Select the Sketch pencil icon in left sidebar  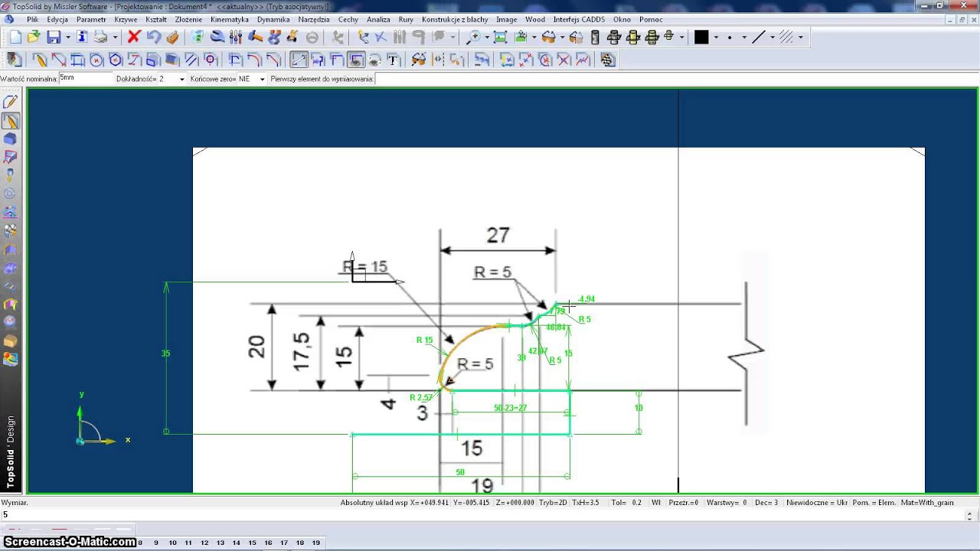tap(11, 102)
